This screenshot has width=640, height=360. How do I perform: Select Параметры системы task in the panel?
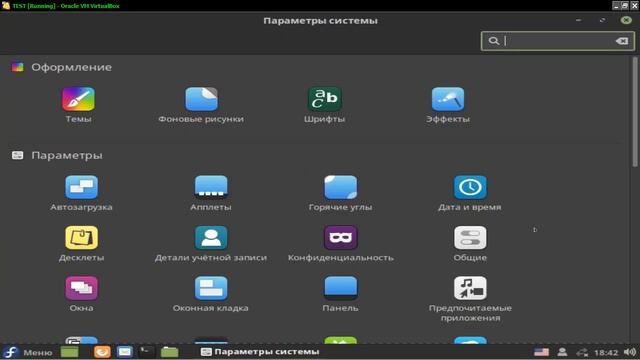260,352
